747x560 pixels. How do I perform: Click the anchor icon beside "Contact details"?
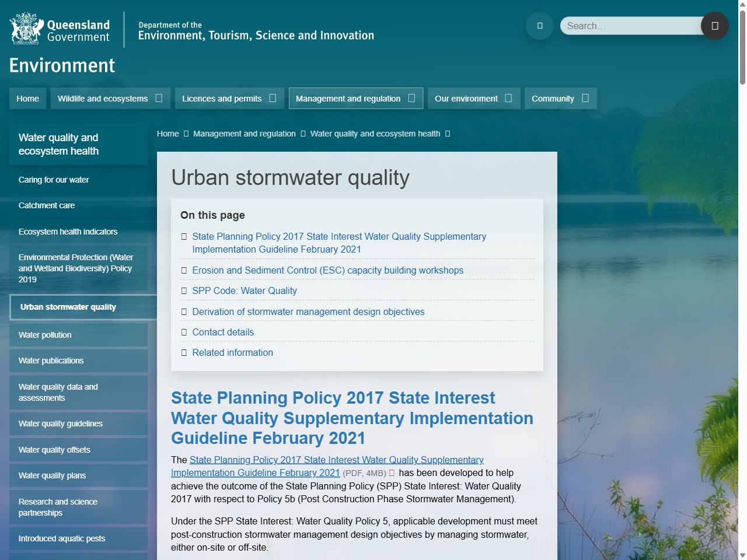tap(184, 332)
